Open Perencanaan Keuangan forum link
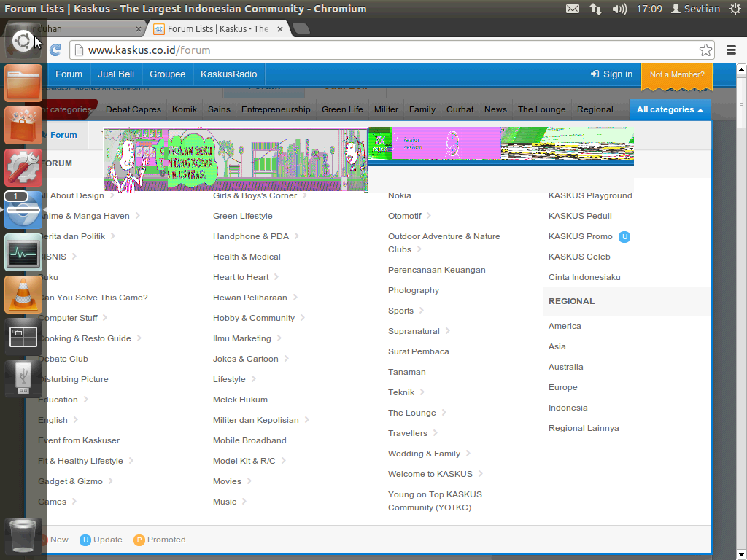The width and height of the screenshot is (747, 560). point(437,270)
